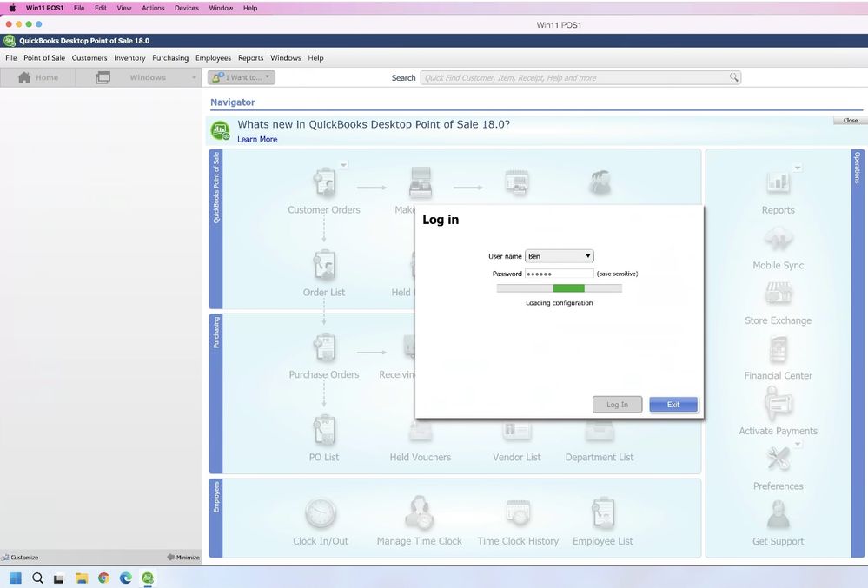Click the Make a Sale register icon
The height and width of the screenshot is (588, 868).
[421, 182]
